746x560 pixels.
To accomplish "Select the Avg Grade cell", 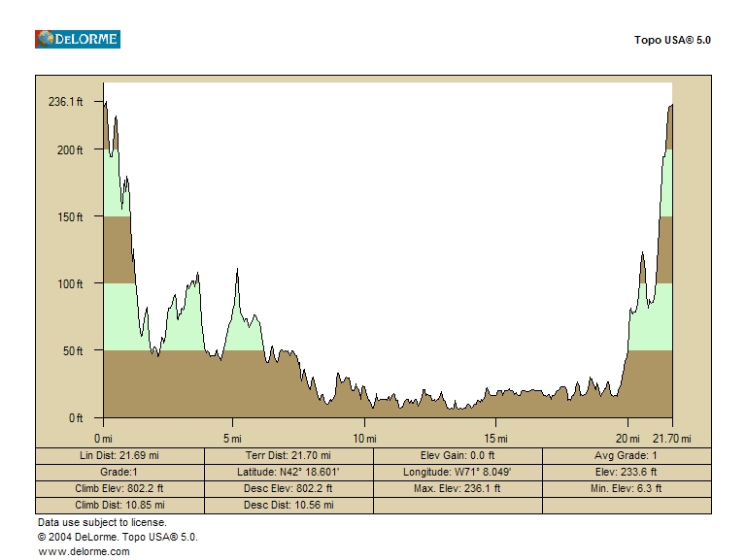I will (x=627, y=455).
